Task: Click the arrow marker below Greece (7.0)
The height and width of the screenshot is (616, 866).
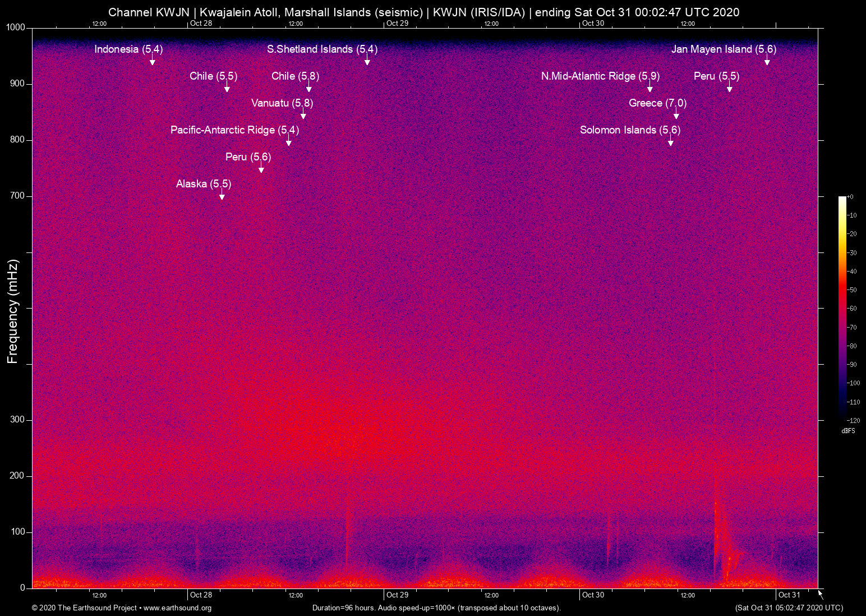Action: point(676,115)
